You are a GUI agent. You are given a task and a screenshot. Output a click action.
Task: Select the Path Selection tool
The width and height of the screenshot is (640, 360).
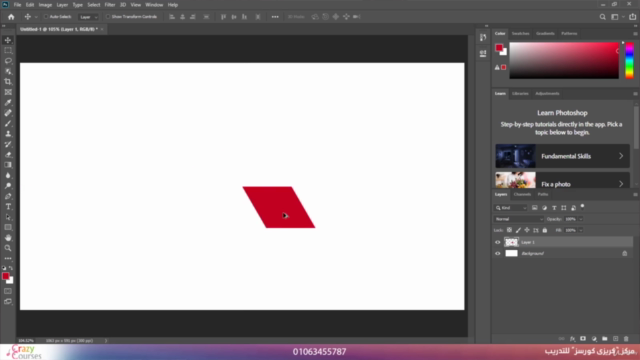tap(8, 217)
